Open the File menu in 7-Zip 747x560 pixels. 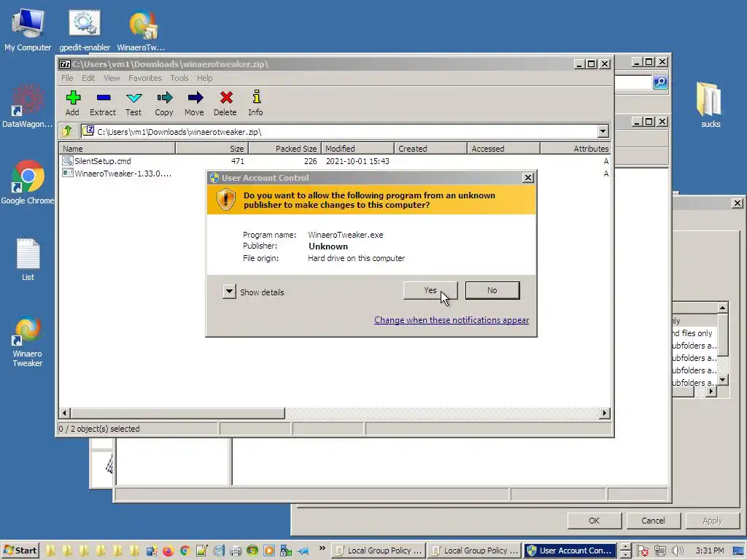coord(67,78)
